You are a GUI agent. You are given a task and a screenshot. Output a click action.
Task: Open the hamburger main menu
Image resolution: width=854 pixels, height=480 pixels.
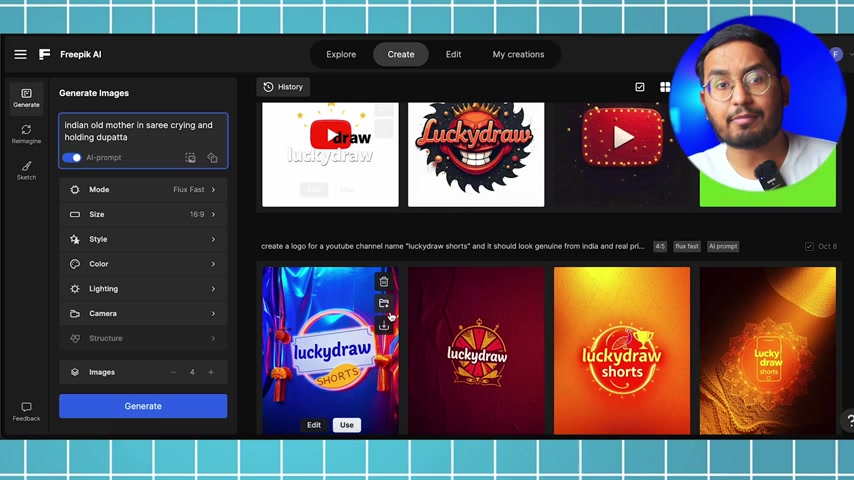pos(20,54)
